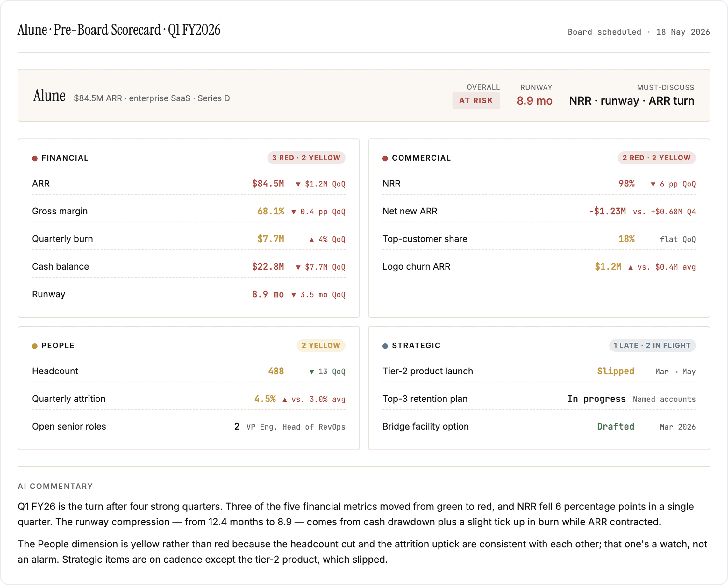Click the down arrow in Cash balance delta
Image resolution: width=728 pixels, height=585 pixels.
tap(298, 268)
